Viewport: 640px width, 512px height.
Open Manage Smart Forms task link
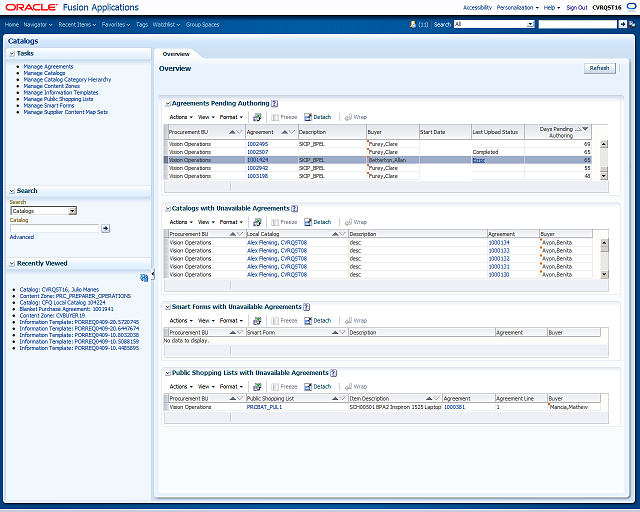tap(49, 106)
